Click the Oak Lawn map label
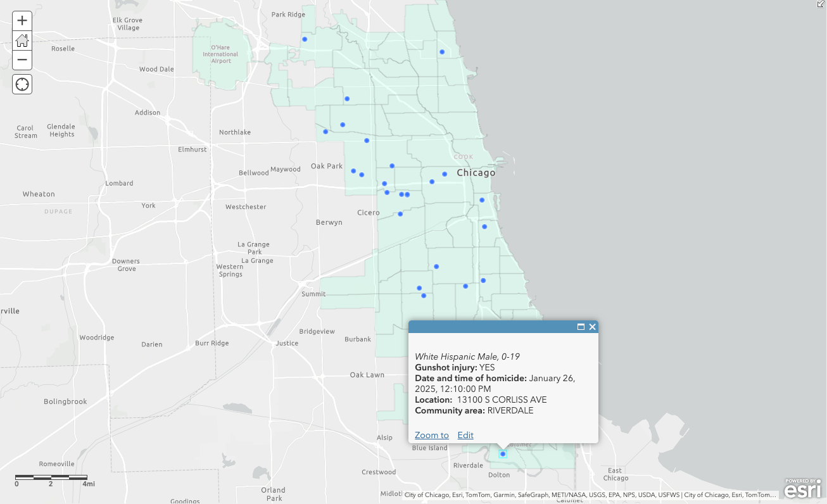This screenshot has height=504, width=827. click(367, 375)
